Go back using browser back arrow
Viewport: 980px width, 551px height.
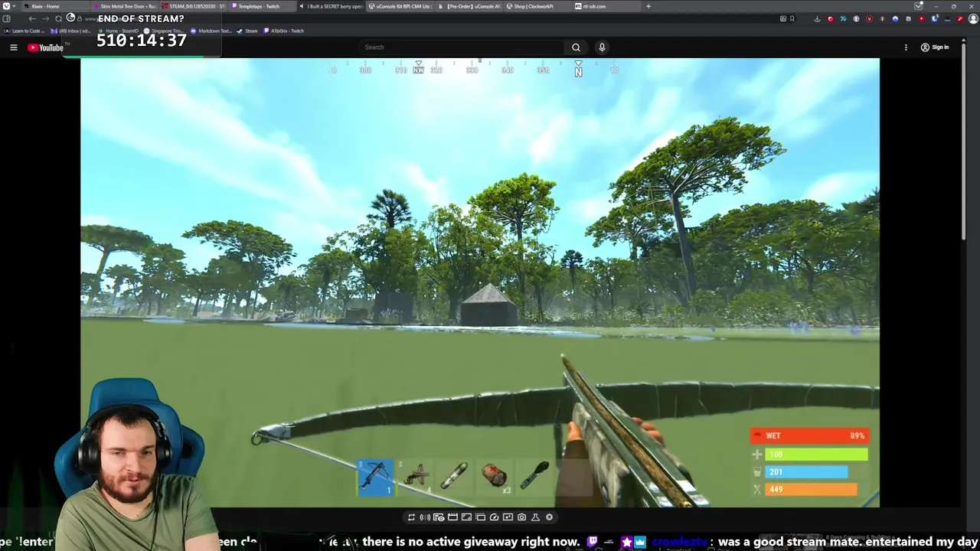tap(32, 18)
